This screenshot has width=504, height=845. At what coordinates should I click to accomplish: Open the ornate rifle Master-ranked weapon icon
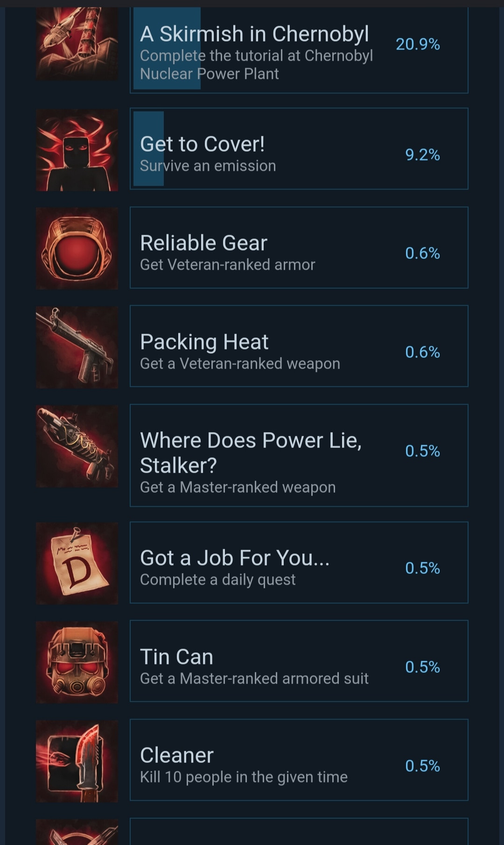pyautogui.click(x=77, y=447)
